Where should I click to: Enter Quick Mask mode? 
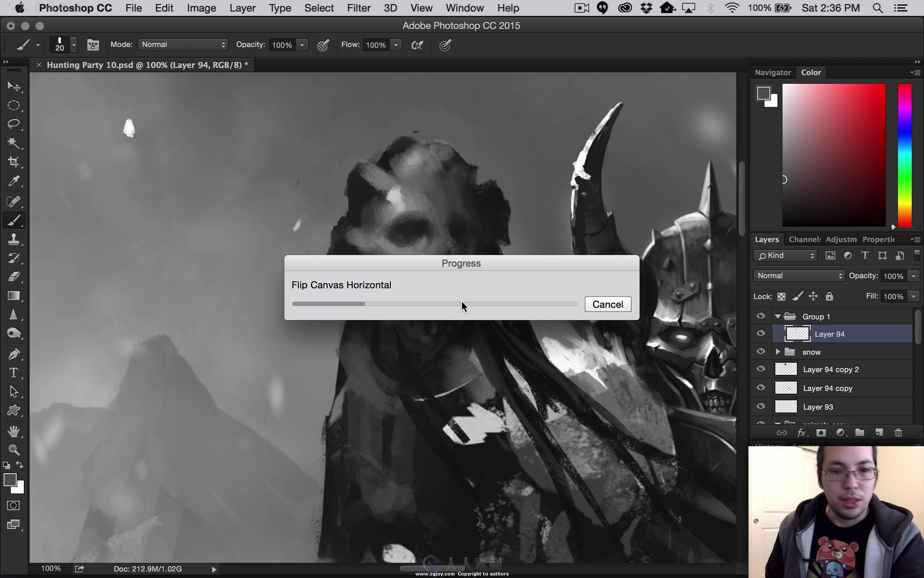(14, 505)
